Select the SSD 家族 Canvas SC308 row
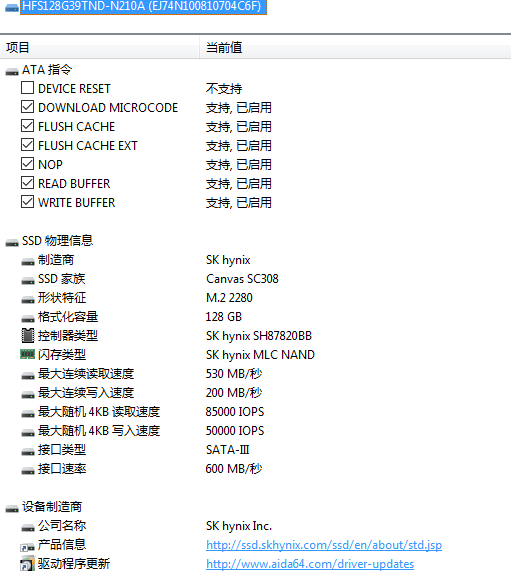This screenshot has width=511, height=582. [255, 279]
